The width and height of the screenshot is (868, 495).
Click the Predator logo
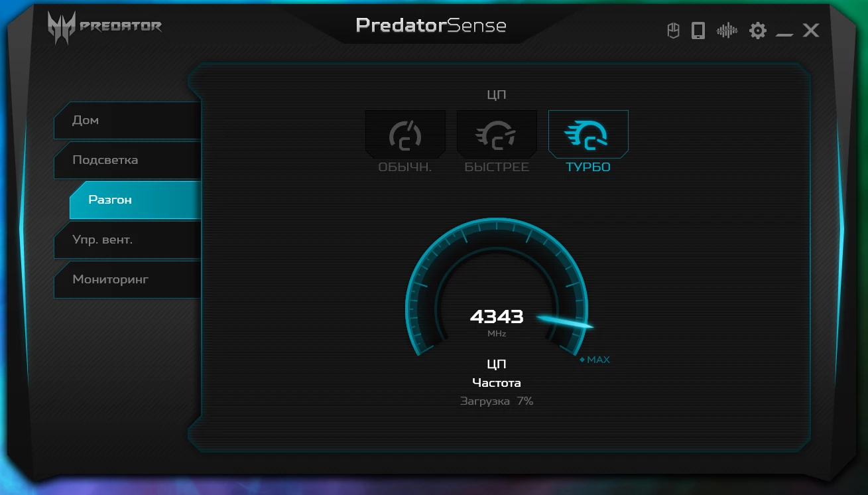click(x=103, y=28)
